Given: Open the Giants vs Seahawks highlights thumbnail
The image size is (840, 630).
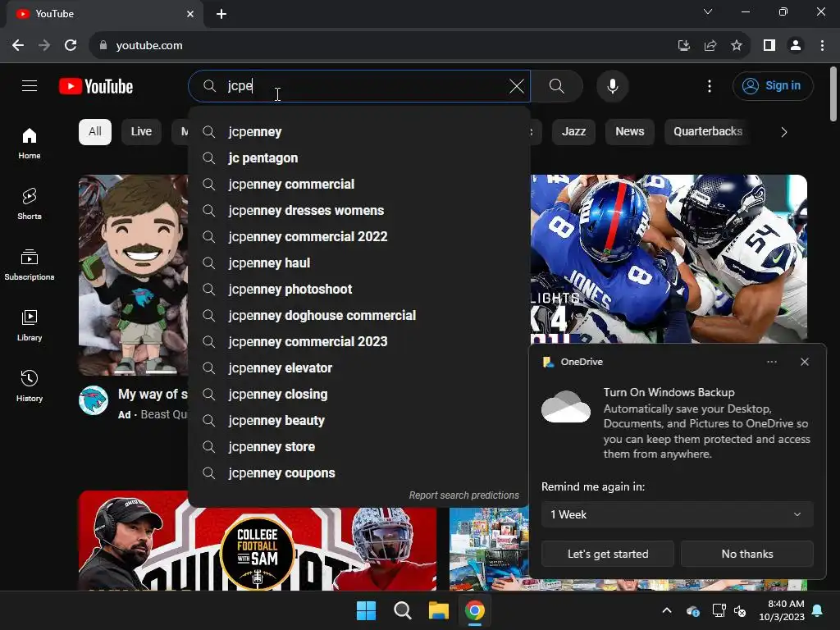Looking at the screenshot, I should coord(669,258).
